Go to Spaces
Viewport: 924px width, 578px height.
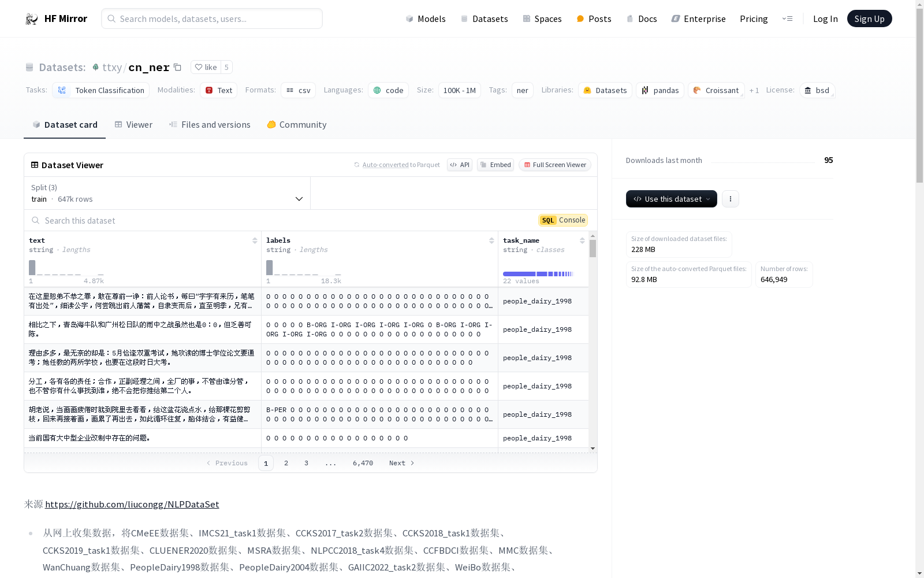coord(542,18)
